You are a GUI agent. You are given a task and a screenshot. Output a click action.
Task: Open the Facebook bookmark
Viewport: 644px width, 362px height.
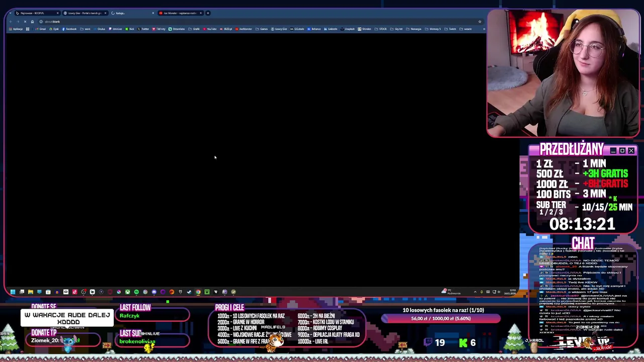[x=69, y=29]
